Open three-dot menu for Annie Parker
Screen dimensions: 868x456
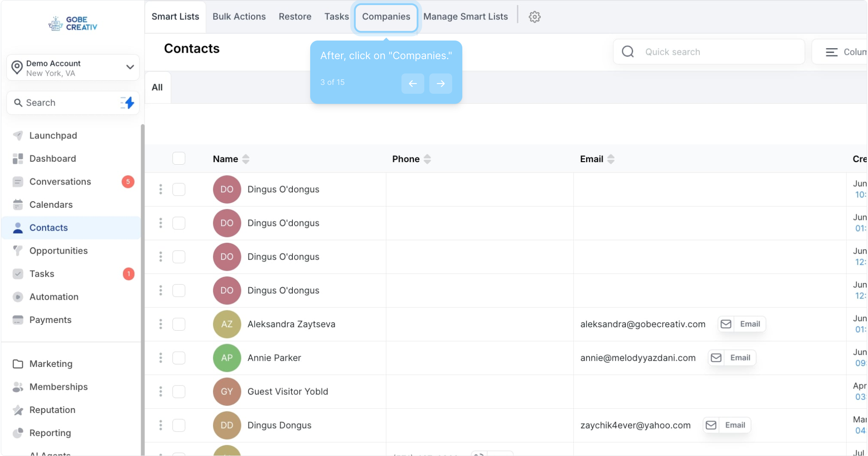click(x=161, y=358)
